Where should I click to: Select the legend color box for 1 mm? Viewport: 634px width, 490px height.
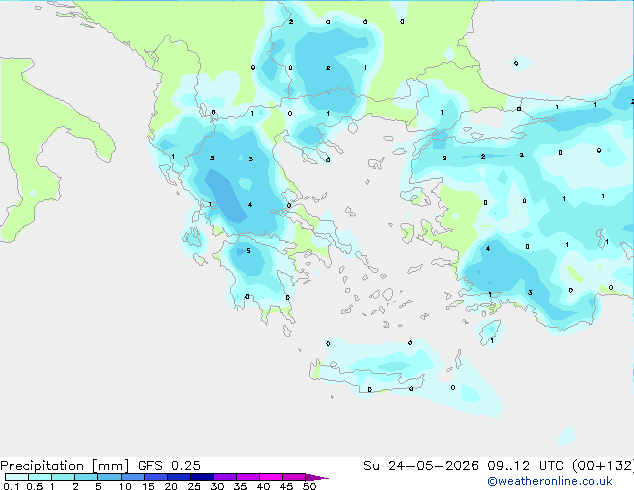pyautogui.click(x=63, y=477)
